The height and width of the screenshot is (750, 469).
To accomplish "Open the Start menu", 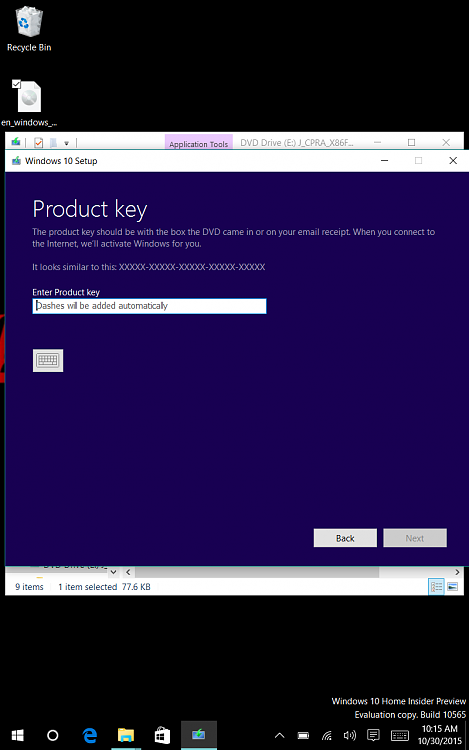I will tap(18, 735).
